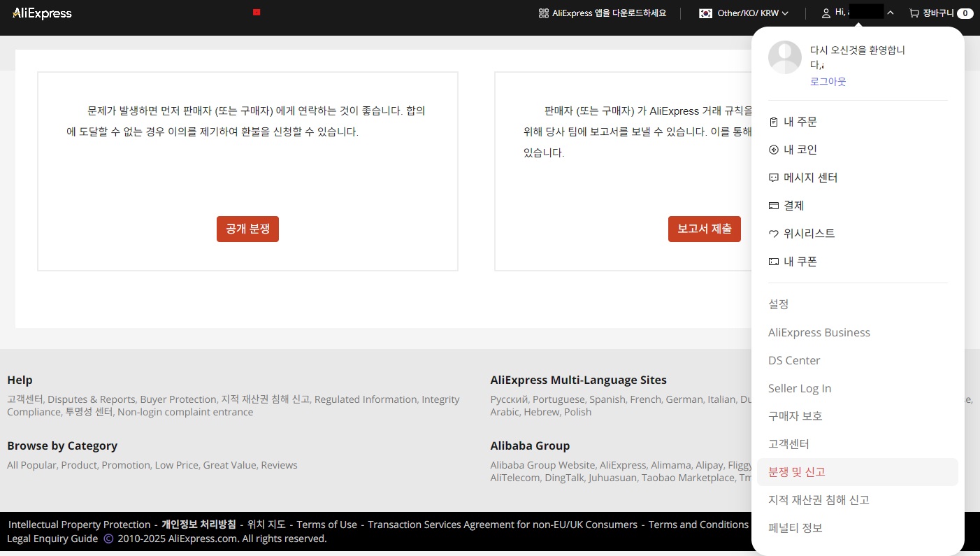Switch to the Русский language site

point(508,399)
